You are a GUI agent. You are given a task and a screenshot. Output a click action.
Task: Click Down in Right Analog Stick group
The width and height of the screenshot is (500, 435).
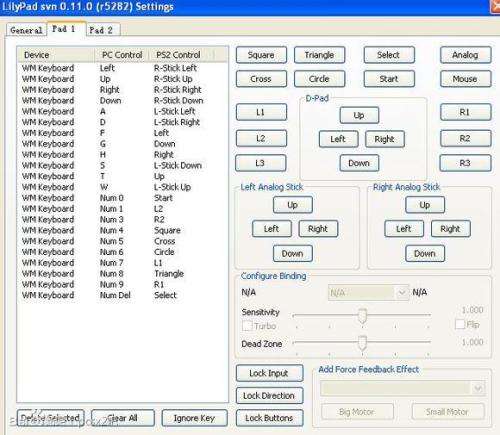[x=425, y=254]
